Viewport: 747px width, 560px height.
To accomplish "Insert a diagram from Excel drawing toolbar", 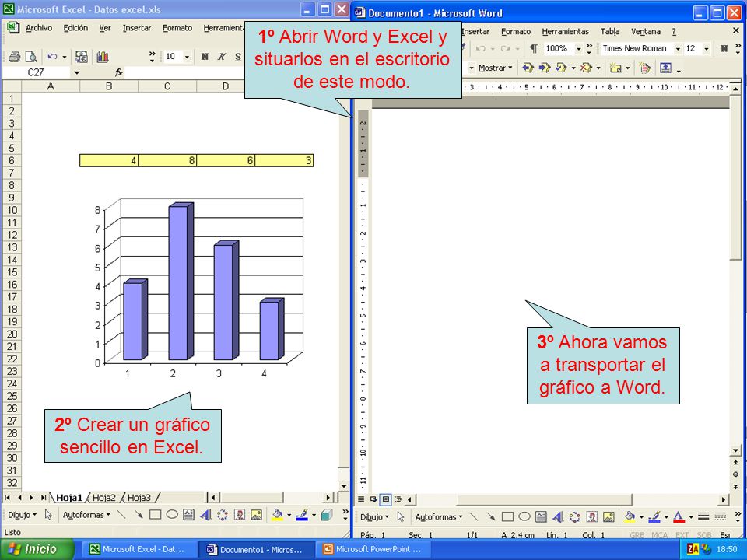I will click(x=223, y=515).
